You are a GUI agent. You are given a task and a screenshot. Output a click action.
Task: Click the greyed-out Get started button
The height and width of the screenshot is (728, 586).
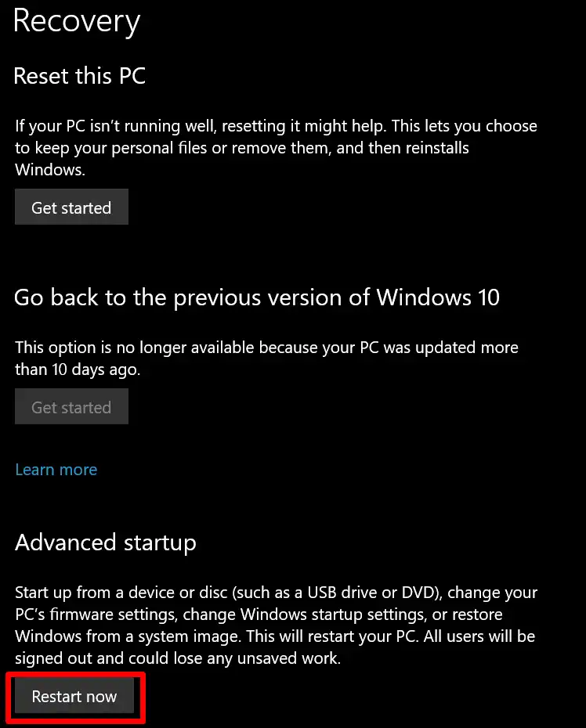(71, 408)
